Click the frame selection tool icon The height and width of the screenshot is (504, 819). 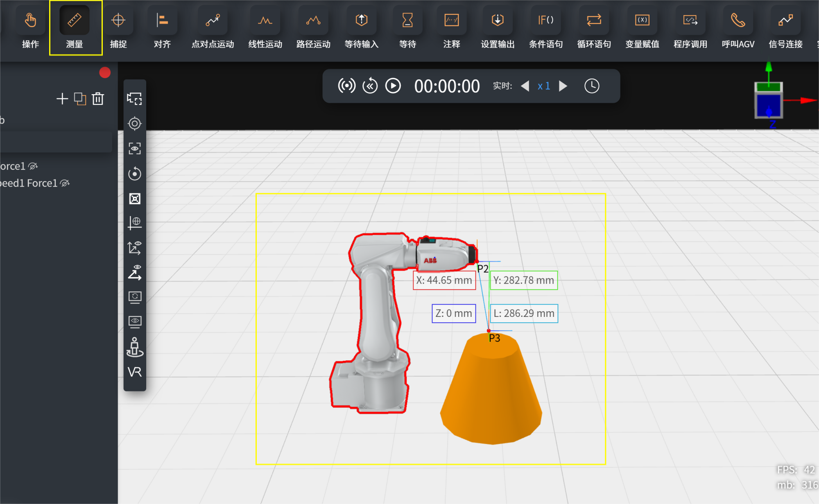(135, 99)
